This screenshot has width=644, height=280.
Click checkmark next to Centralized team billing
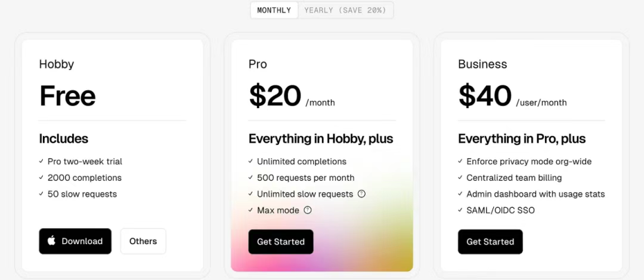460,178
